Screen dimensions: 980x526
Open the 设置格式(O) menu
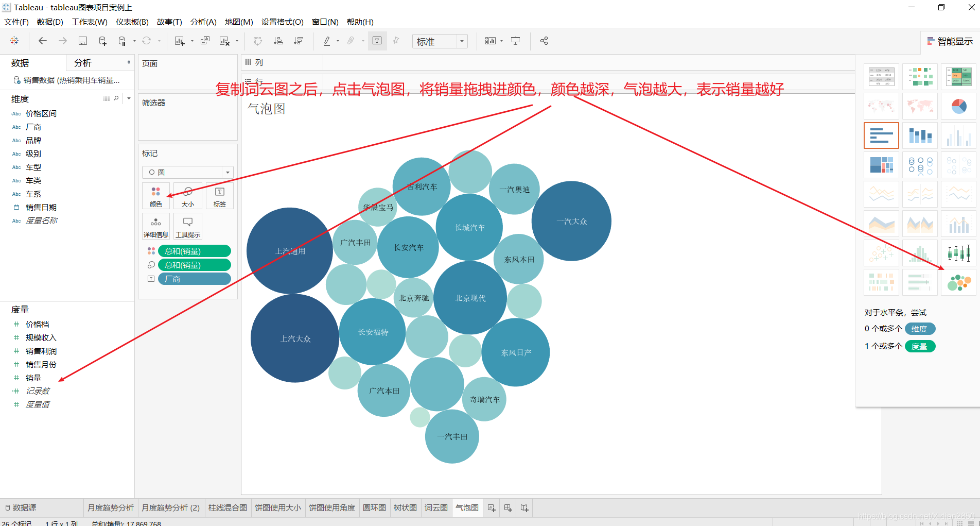(x=283, y=22)
